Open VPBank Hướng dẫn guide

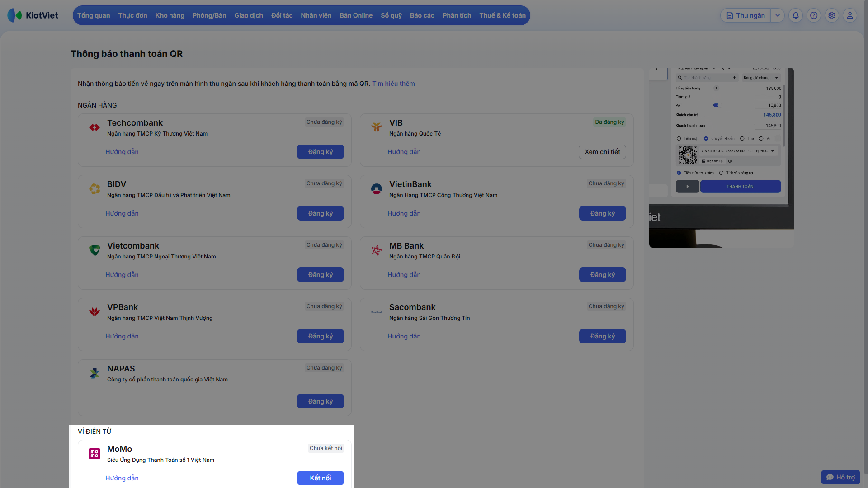click(122, 336)
